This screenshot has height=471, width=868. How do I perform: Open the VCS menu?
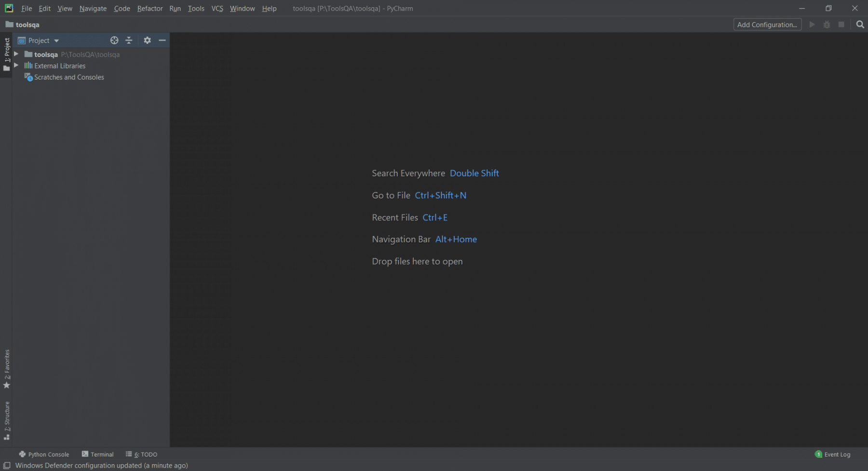click(x=217, y=8)
